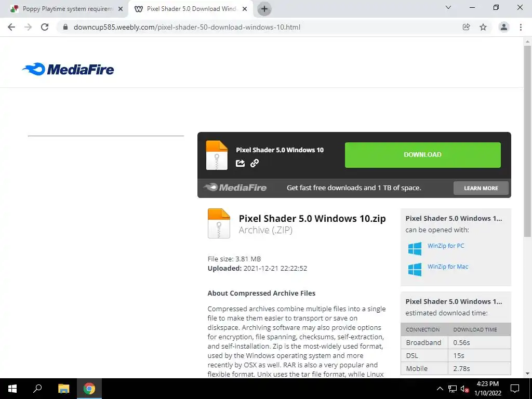The width and height of the screenshot is (532, 399).
Task: Close the Poppy Playtime tab
Action: coord(121,9)
